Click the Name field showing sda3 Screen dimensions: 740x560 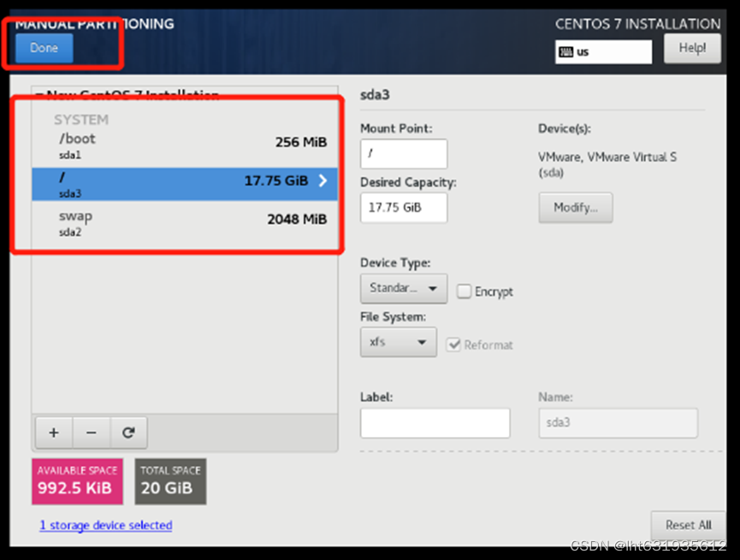tap(618, 423)
